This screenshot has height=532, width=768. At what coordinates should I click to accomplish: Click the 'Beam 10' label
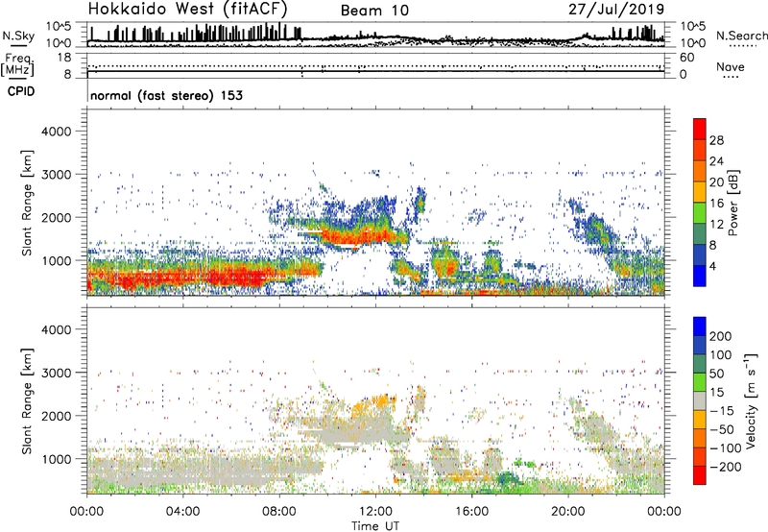tap(374, 11)
